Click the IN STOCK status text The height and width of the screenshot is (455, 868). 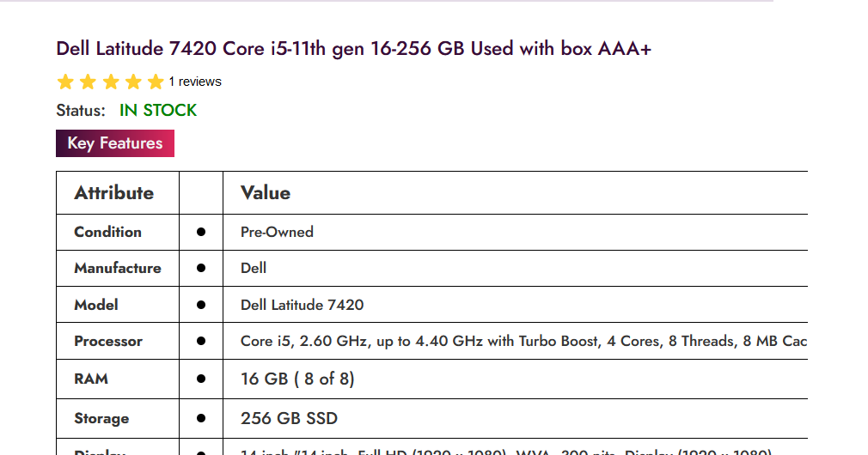158,110
